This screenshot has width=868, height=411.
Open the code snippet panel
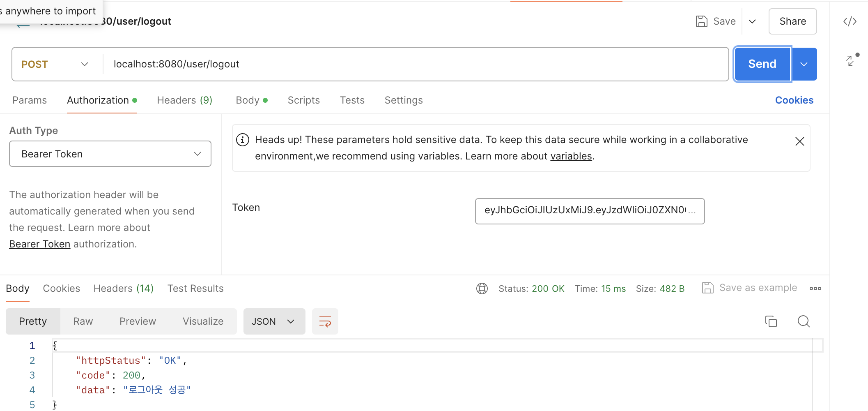pyautogui.click(x=850, y=21)
